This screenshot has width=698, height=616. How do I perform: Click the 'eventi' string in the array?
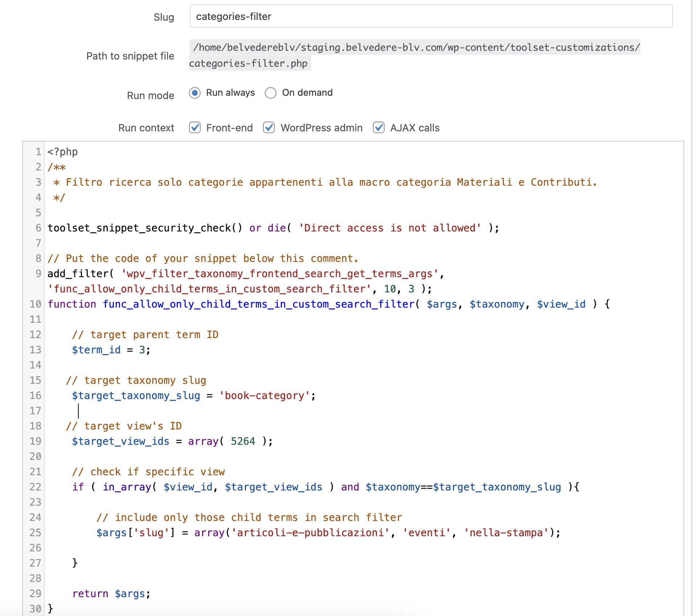[x=427, y=533]
